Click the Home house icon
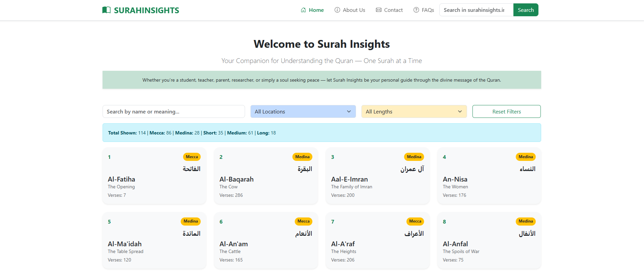 pyautogui.click(x=304, y=10)
